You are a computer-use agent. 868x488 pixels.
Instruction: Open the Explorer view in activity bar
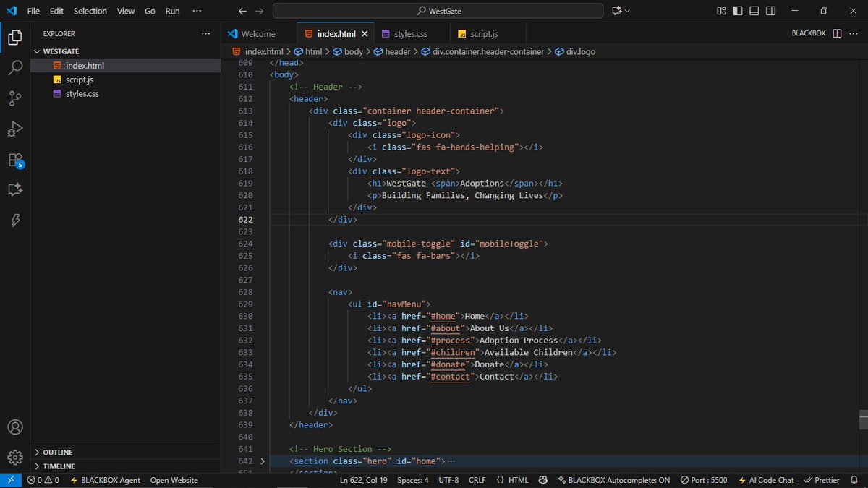(x=14, y=38)
